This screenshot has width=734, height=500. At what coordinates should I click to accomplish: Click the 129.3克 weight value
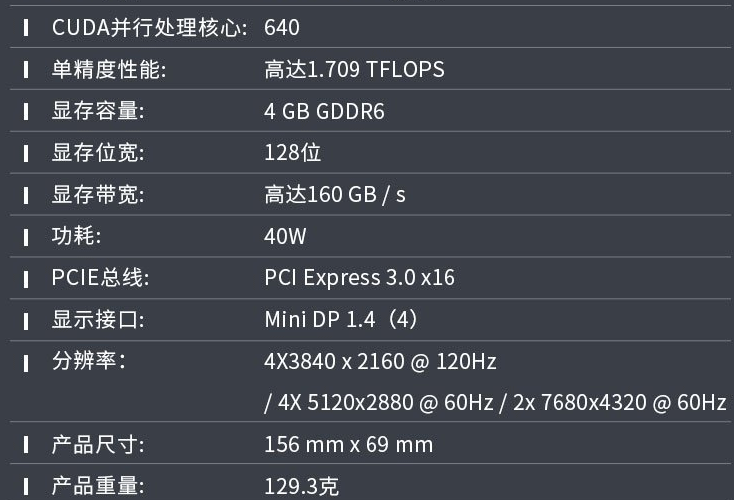coord(301,486)
